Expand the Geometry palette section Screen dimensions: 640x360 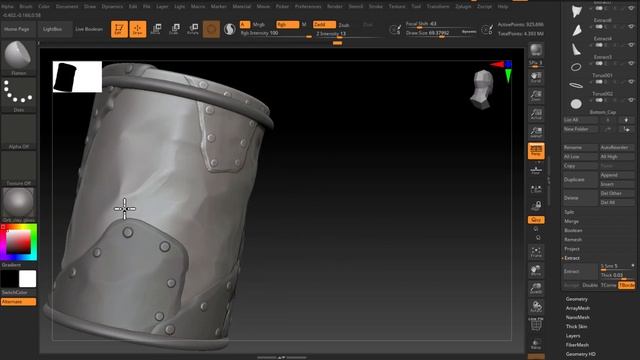tap(576, 299)
